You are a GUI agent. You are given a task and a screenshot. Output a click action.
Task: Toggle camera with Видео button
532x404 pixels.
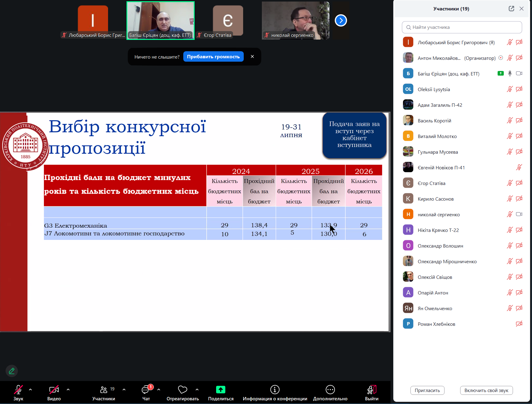[54, 390]
